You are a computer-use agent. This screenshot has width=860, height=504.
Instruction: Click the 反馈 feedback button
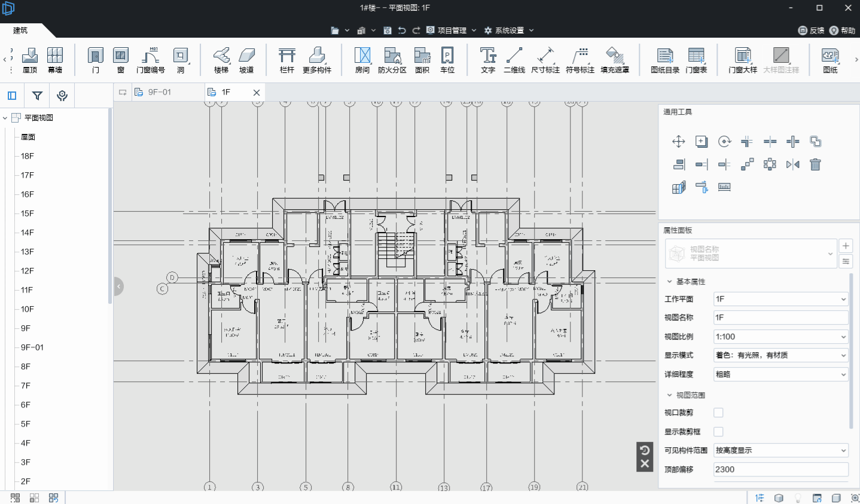click(812, 30)
